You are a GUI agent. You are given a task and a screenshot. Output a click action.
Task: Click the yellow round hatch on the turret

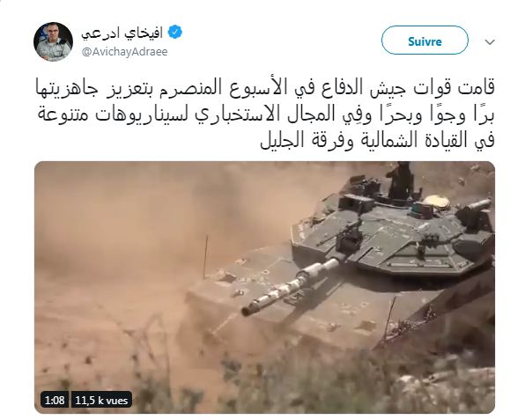(x=436, y=203)
